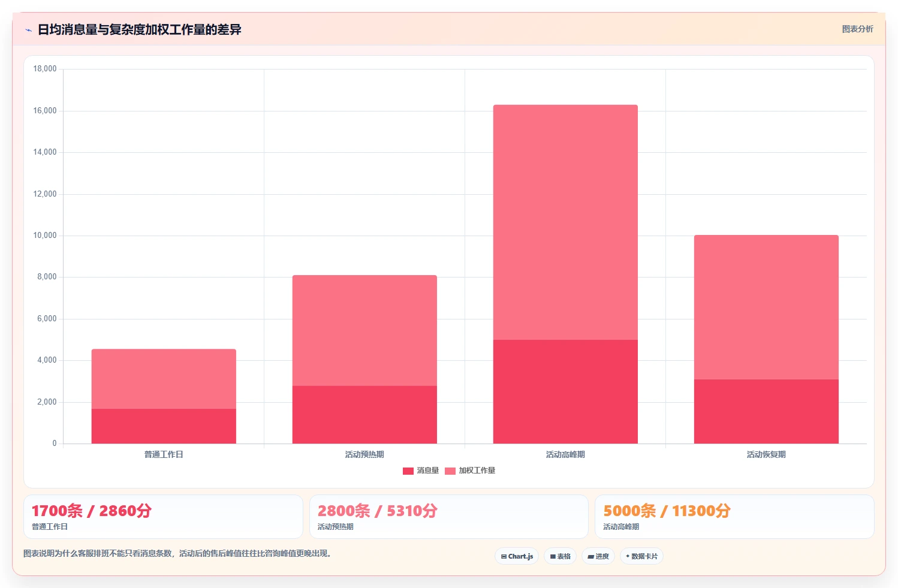Click the 18,000 y-axis tick label
Screen dimensions: 898x588
click(45, 69)
